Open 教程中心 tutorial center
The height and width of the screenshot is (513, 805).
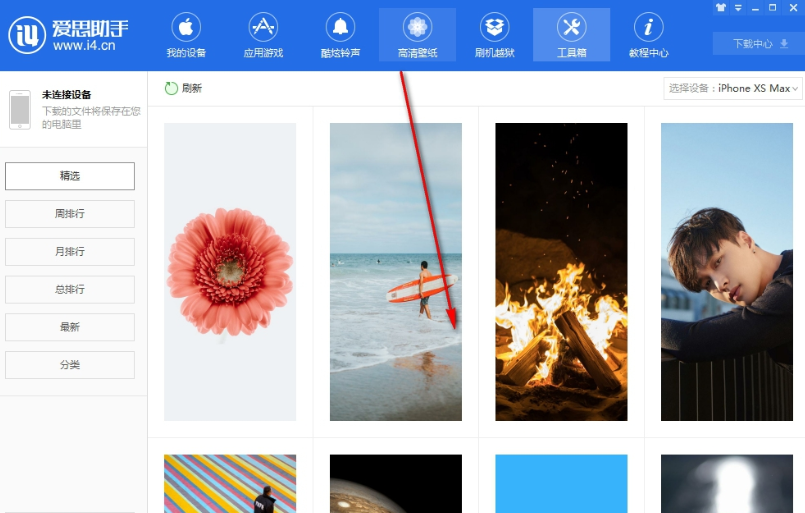(x=648, y=35)
